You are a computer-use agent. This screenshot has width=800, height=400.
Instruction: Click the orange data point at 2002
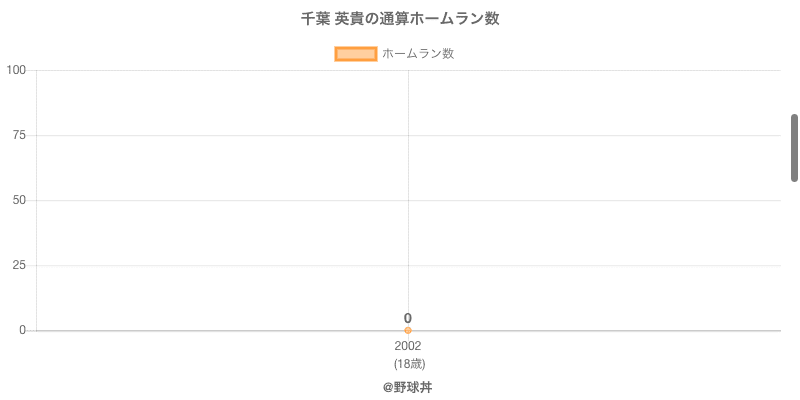click(x=408, y=330)
